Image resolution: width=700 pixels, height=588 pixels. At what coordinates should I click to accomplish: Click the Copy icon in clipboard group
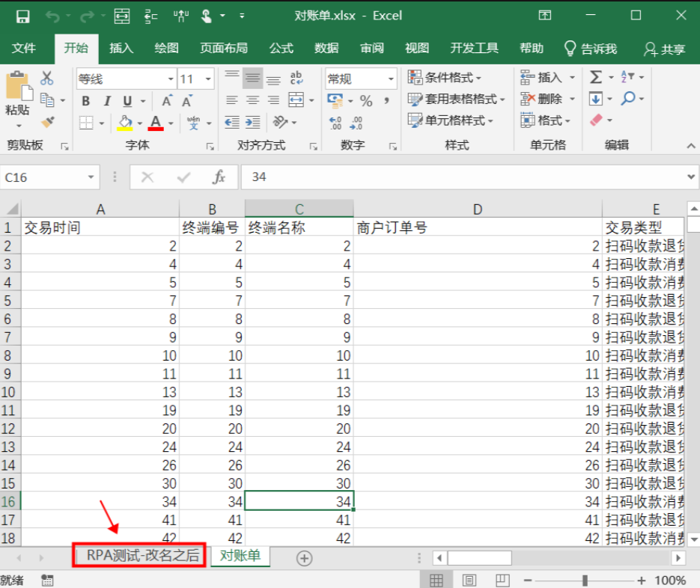pos(47,99)
